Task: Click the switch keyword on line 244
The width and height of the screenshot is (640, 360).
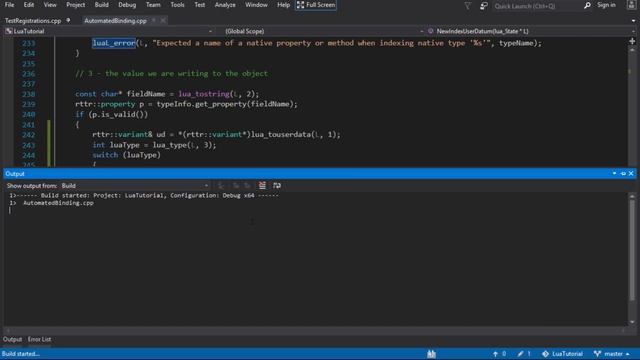Action: (x=105, y=155)
